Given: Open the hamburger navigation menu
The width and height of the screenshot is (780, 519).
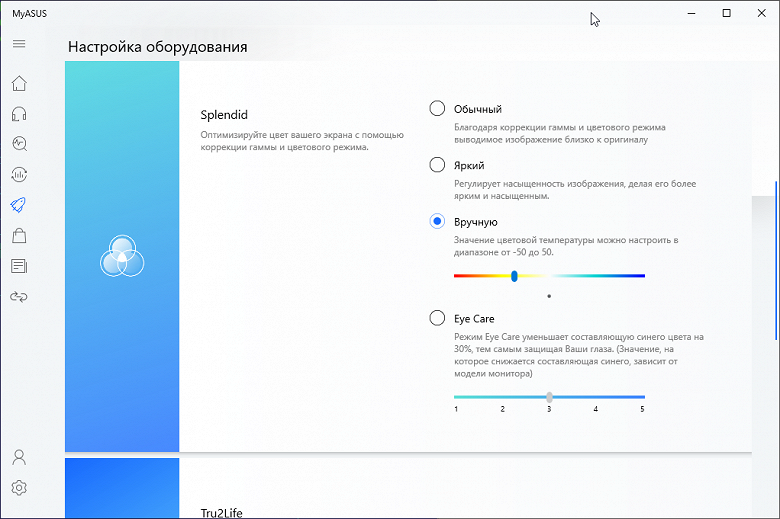Looking at the screenshot, I should point(19,44).
